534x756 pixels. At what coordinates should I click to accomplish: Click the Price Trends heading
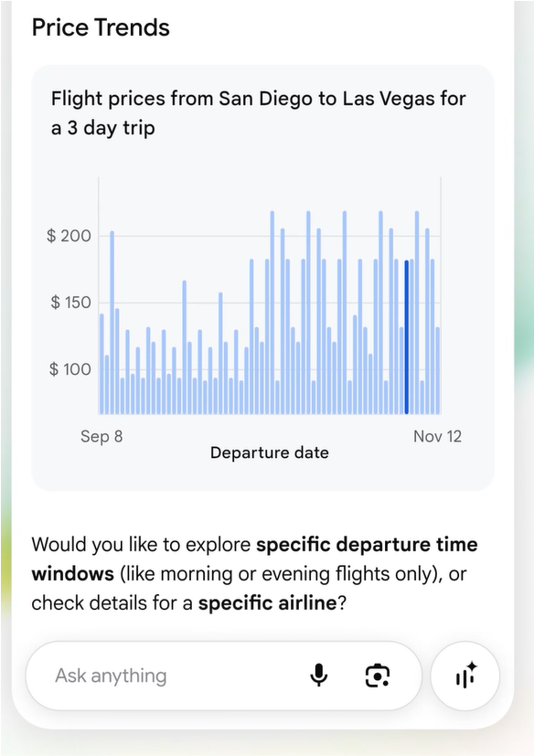101,27
